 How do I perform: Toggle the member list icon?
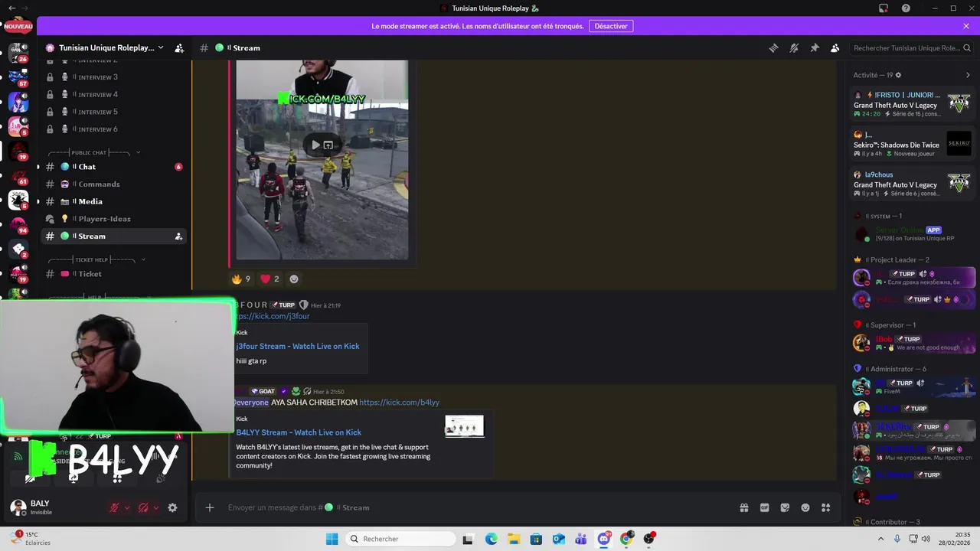point(835,47)
